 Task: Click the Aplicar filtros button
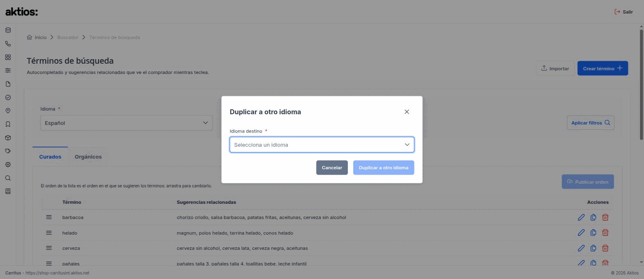tap(591, 123)
